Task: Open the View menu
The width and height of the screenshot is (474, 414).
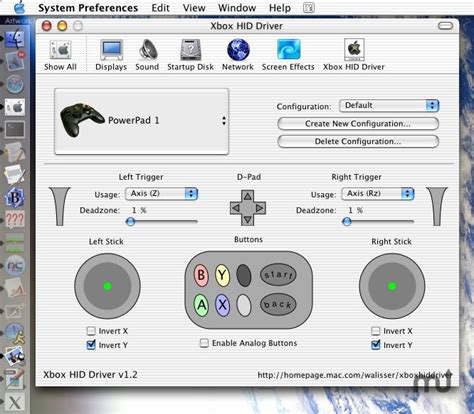Action: (194, 8)
